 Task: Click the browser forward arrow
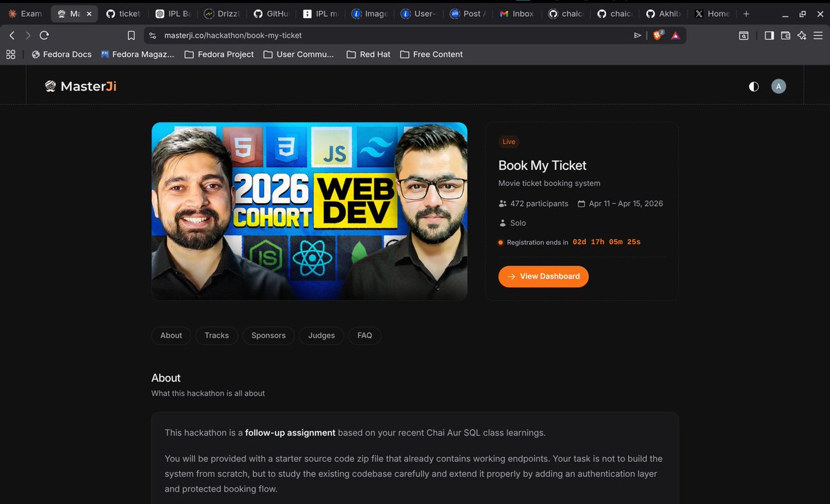tap(28, 35)
